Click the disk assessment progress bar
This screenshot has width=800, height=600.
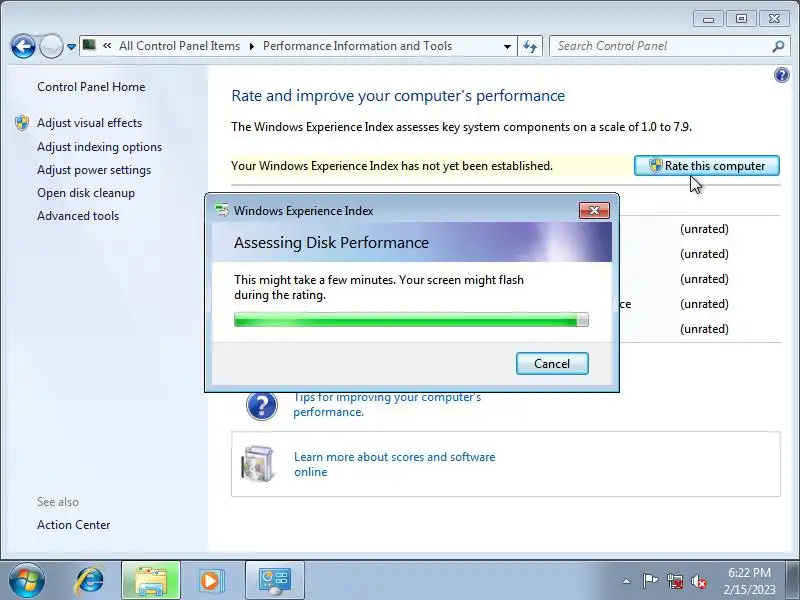pyautogui.click(x=411, y=320)
